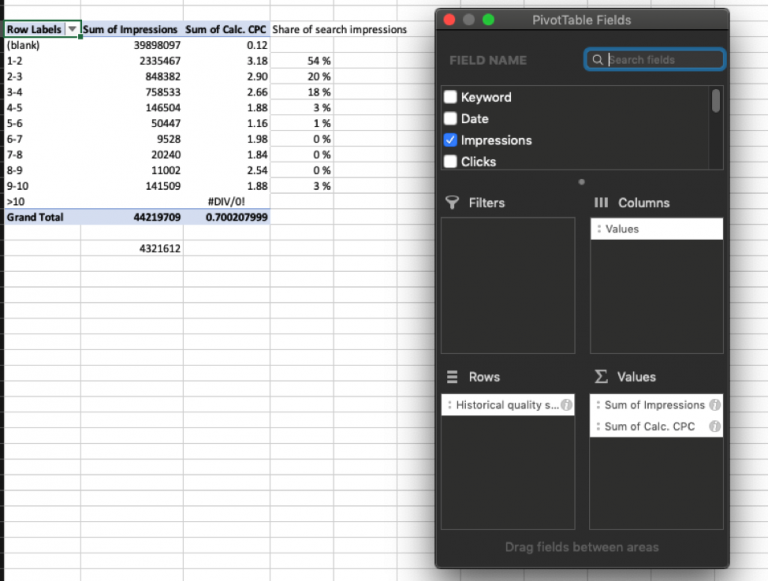Click the magnifier icon in search box

(x=598, y=60)
